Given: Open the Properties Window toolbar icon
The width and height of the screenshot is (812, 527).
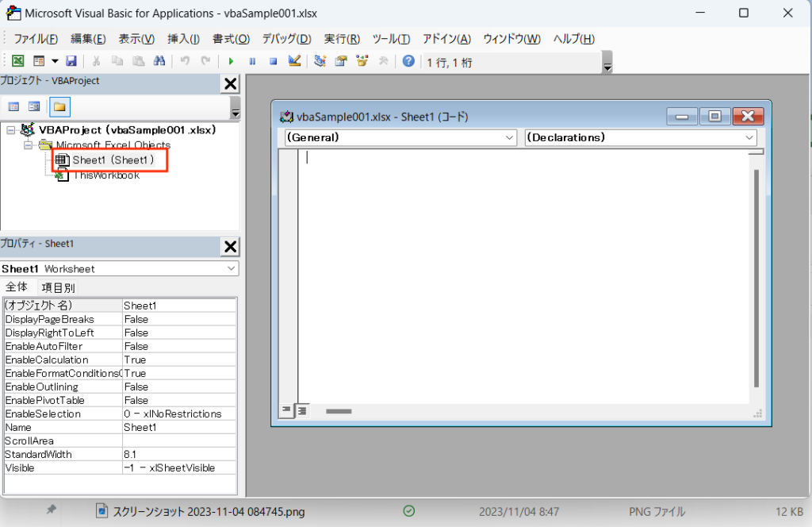Looking at the screenshot, I should [341, 61].
